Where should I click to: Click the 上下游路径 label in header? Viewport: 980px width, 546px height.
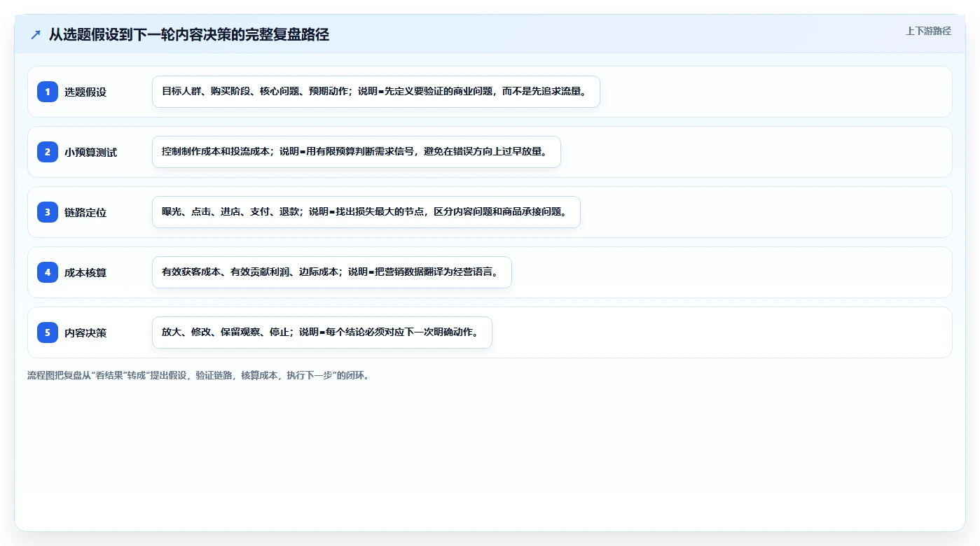click(928, 31)
